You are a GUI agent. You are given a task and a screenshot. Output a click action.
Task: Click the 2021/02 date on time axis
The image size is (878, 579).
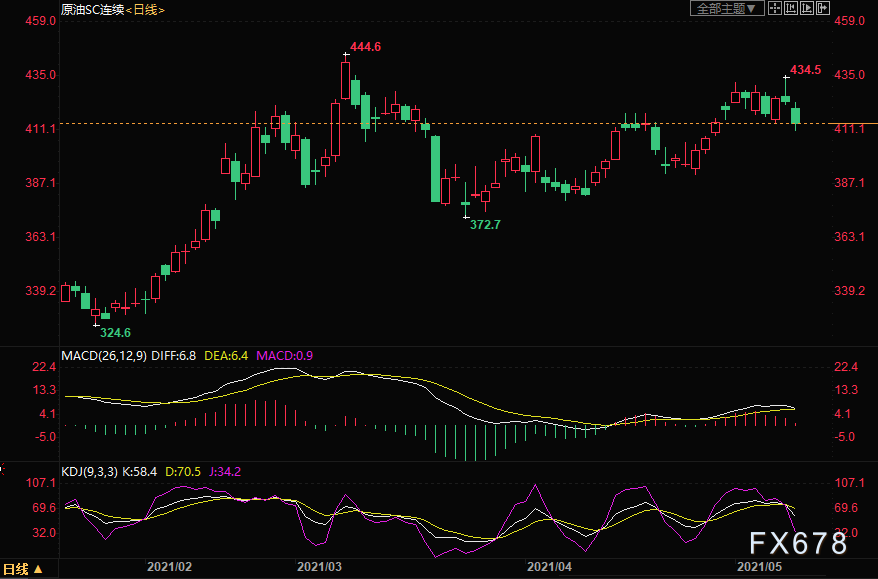click(x=168, y=566)
